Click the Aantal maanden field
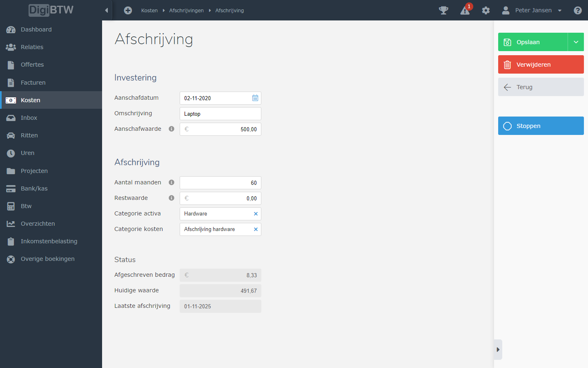 click(220, 183)
